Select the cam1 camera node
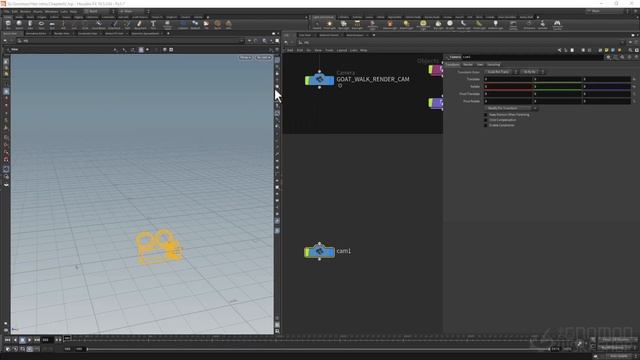Viewport: 640px width, 360px height. 320,251
